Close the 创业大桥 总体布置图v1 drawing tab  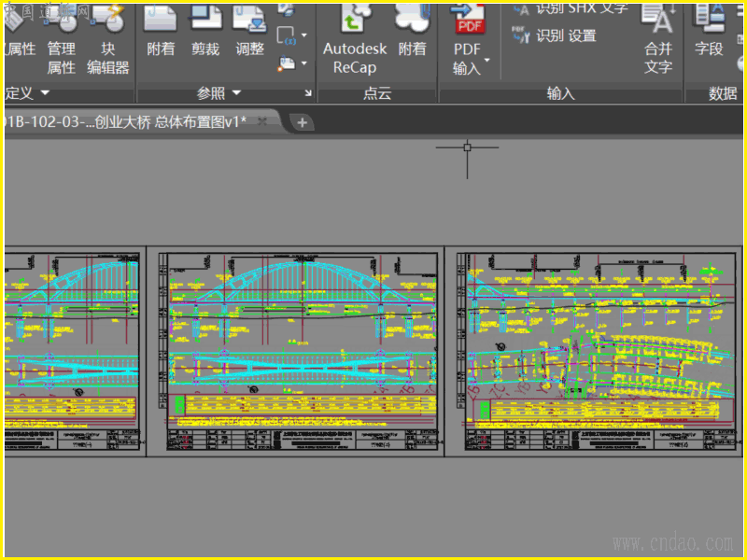[262, 121]
